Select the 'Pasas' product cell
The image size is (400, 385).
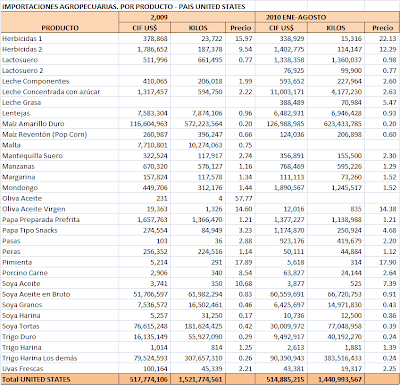pos(60,241)
